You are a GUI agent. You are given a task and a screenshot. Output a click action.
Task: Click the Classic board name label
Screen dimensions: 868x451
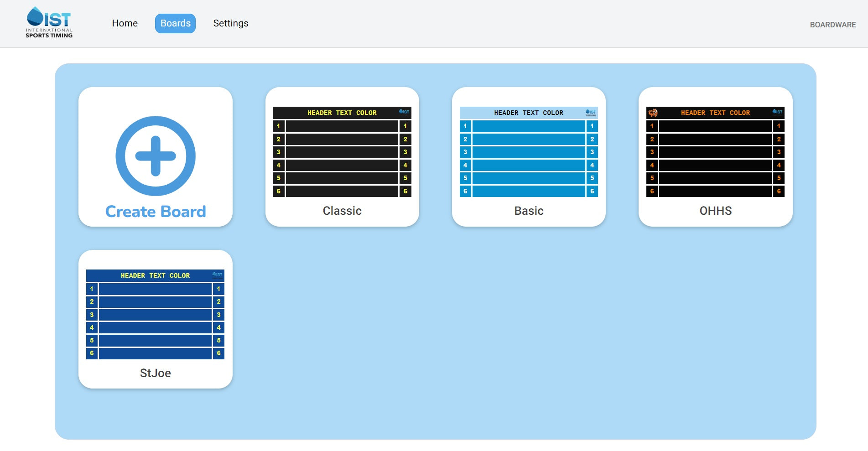(x=342, y=211)
